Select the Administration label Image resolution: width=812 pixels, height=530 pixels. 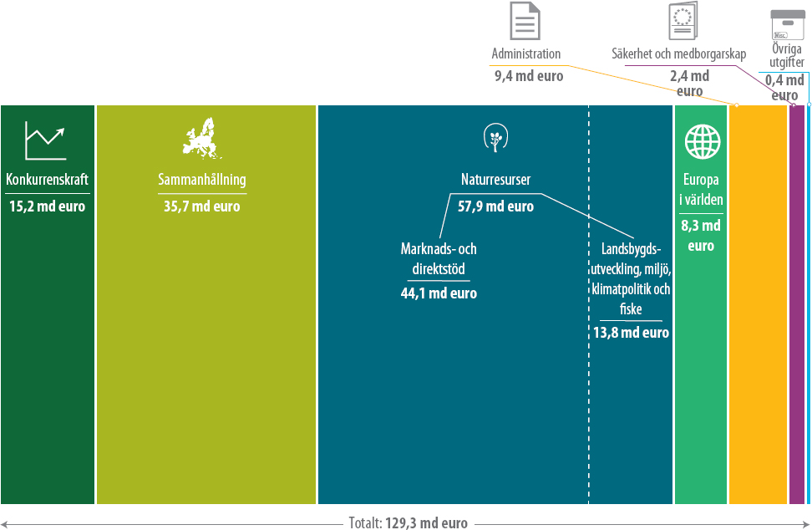(x=526, y=54)
